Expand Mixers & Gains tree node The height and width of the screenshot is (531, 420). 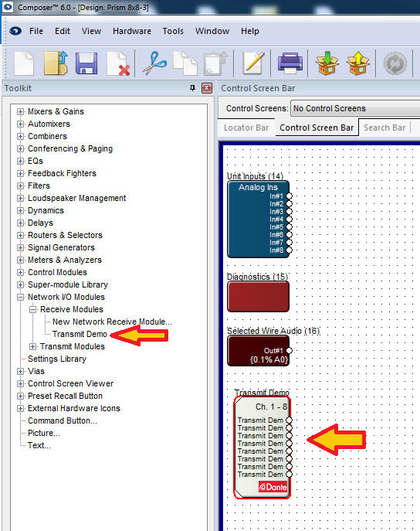pyautogui.click(x=21, y=111)
